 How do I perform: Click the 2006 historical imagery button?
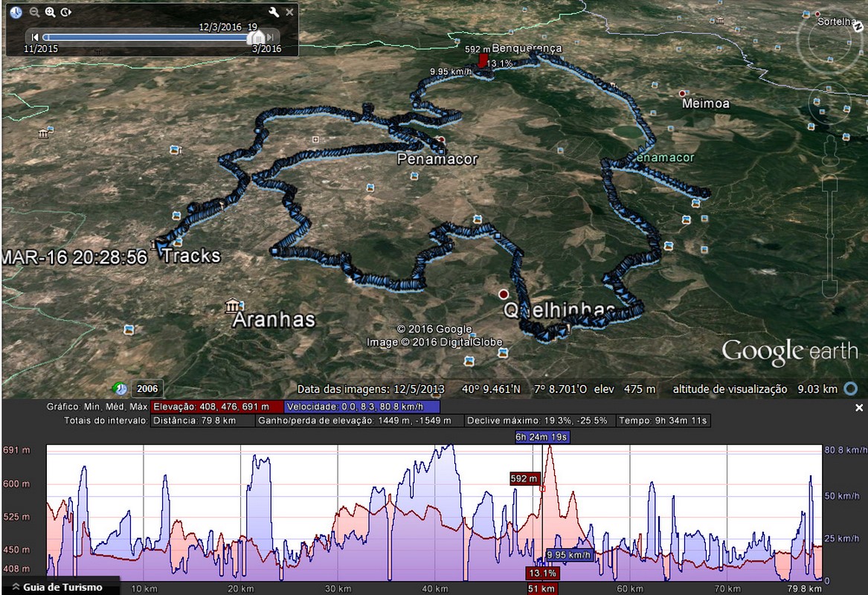tap(147, 388)
